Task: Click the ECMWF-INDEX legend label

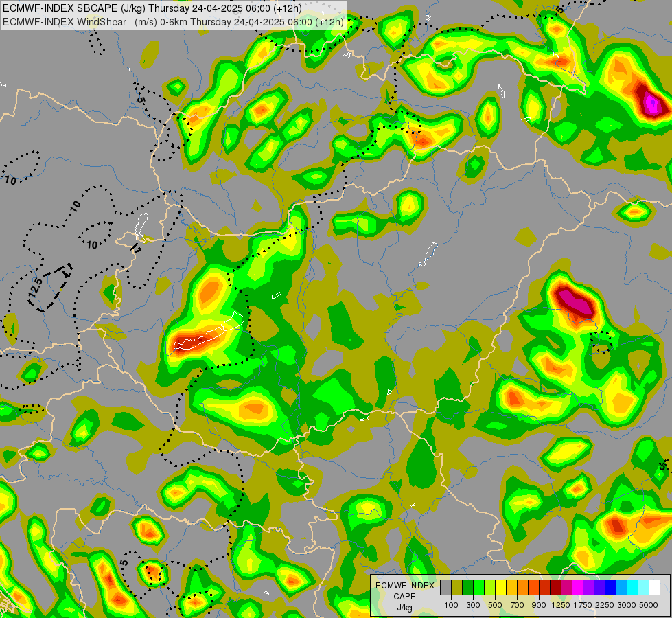Action: coord(404,586)
